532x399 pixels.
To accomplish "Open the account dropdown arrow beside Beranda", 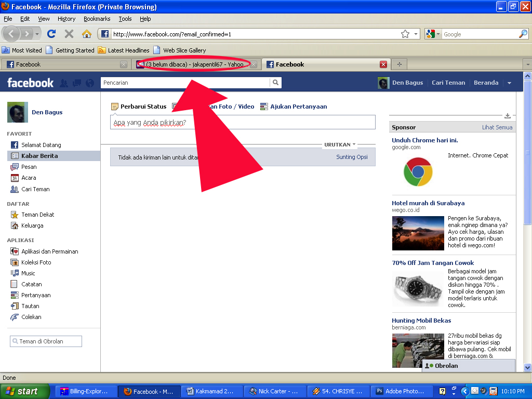I will pyautogui.click(x=509, y=83).
